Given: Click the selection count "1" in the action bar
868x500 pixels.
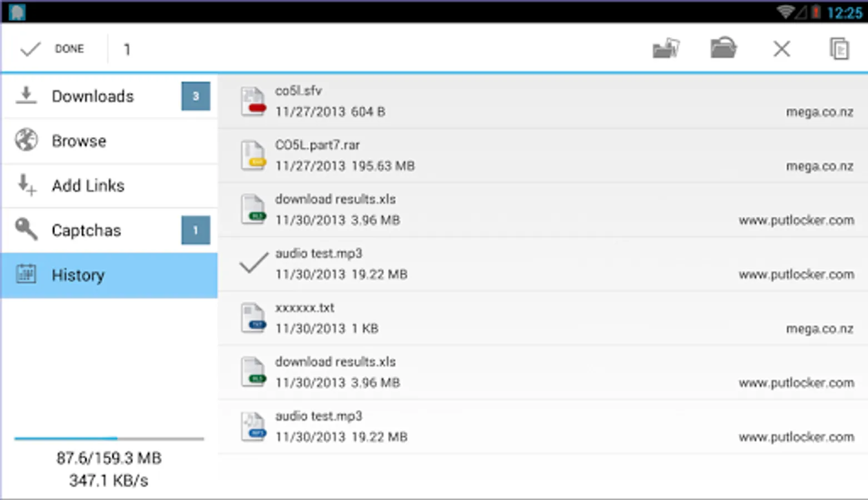Looking at the screenshot, I should pos(127,49).
